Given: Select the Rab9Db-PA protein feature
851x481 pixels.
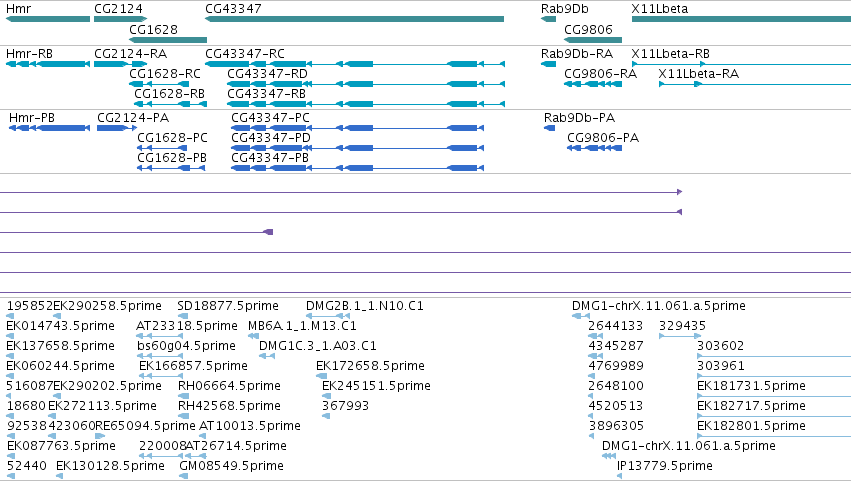Looking at the screenshot, I should coord(549,128).
